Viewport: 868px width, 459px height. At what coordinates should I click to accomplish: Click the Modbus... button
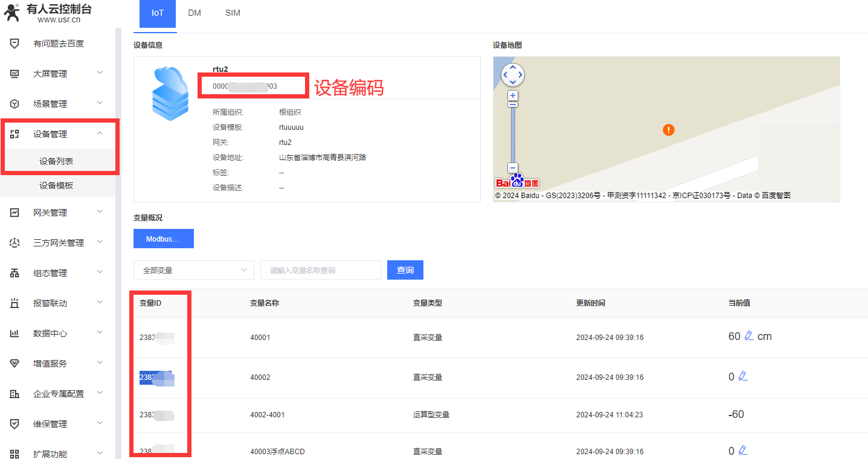coord(163,239)
